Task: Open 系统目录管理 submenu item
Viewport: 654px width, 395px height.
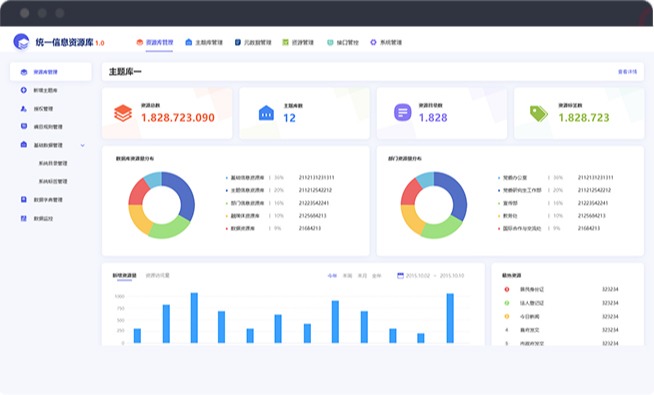Action: [53, 163]
